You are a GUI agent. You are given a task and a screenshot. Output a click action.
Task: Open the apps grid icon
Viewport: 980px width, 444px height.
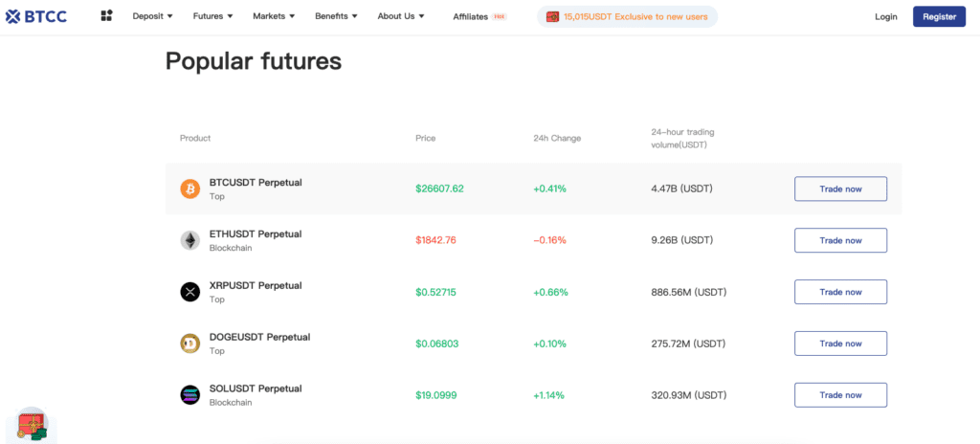pos(106,16)
